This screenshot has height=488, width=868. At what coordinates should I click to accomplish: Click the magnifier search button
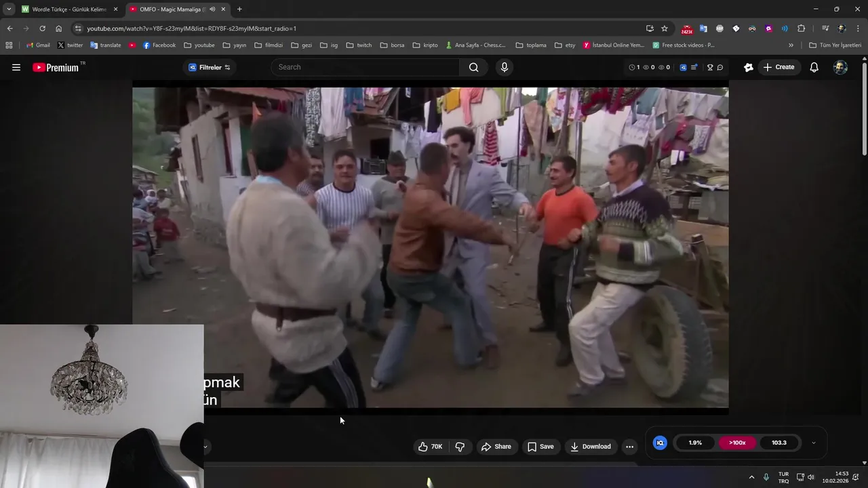point(473,67)
